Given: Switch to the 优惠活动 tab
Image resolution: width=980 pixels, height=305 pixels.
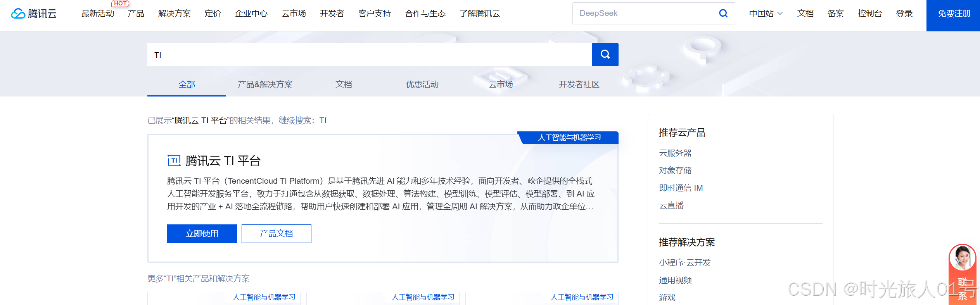Looking at the screenshot, I should [422, 84].
